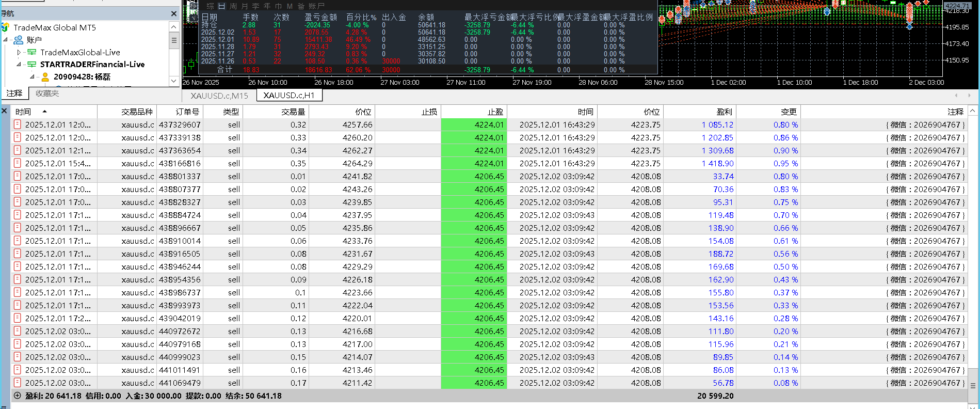The image size is (980, 409).
Task: Click the STARTRADERFinancial-Live server icon
Action: click(32, 65)
